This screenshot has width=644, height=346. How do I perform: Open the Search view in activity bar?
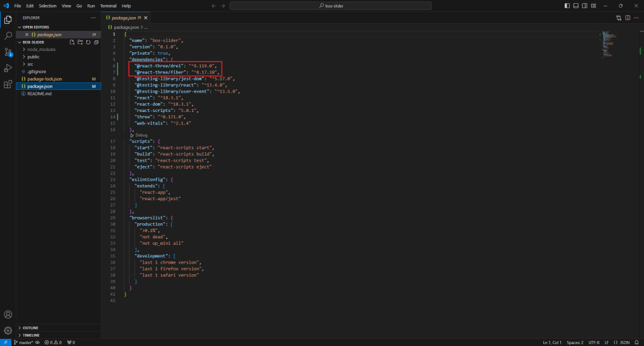[8, 36]
